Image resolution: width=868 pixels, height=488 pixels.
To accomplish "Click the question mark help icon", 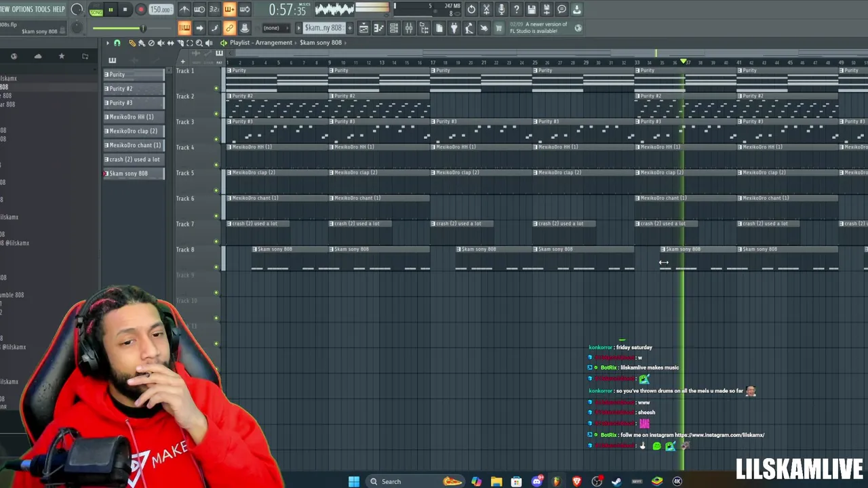I will [516, 9].
